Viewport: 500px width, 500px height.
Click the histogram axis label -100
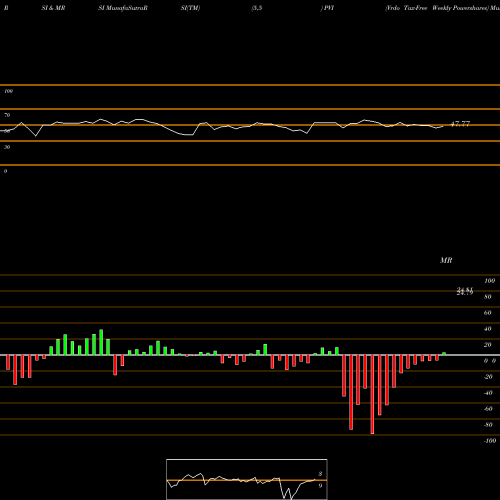pyautogui.click(x=490, y=441)
